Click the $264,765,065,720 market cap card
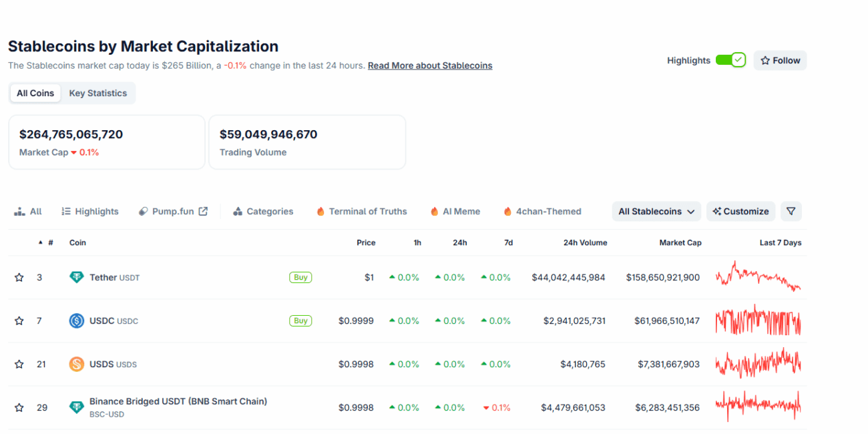This screenshot has width=868, height=434. click(x=107, y=142)
